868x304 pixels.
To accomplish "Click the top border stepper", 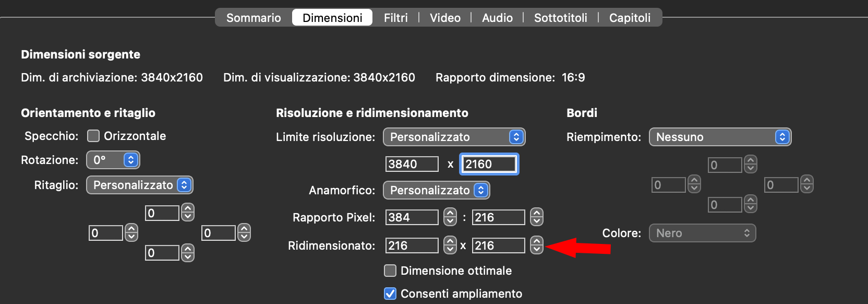I will (x=751, y=164).
